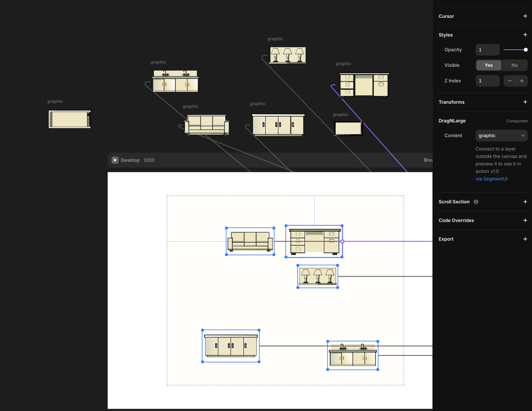The width and height of the screenshot is (532, 411).
Task: Click the plus icon next to Styles
Action: pyautogui.click(x=525, y=35)
